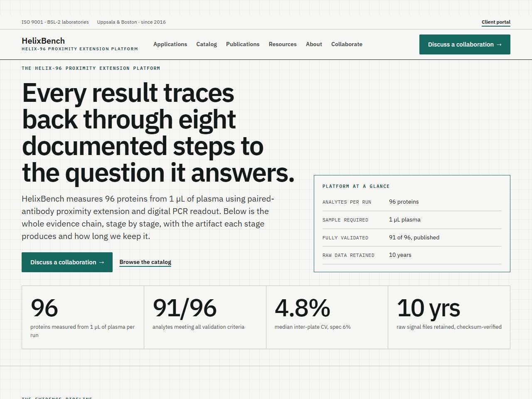Click the large '96' statistic
Image resolution: width=532 pixels, height=399 pixels.
[x=44, y=308]
